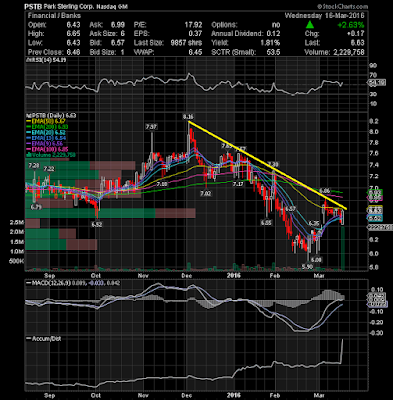393x400 pixels.
Task: Click the tall green volume bar in March
Action: (343, 247)
